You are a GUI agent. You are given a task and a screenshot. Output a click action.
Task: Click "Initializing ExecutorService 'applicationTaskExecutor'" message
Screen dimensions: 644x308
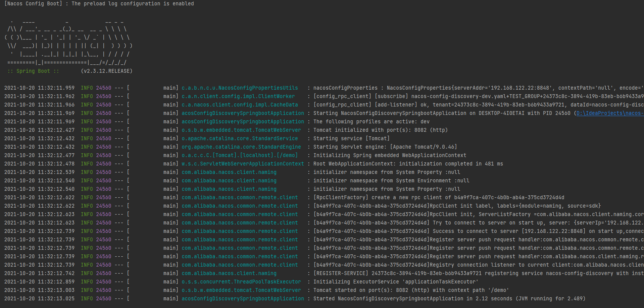[x=396, y=282]
